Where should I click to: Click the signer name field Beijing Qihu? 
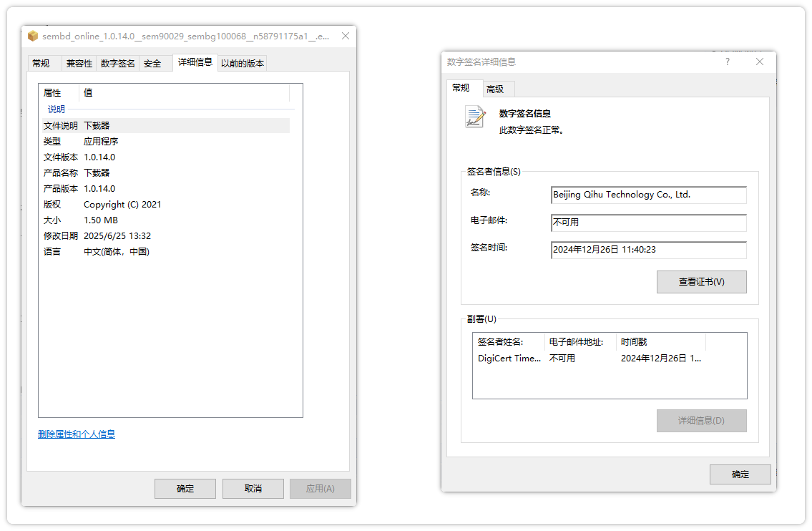[x=648, y=195]
